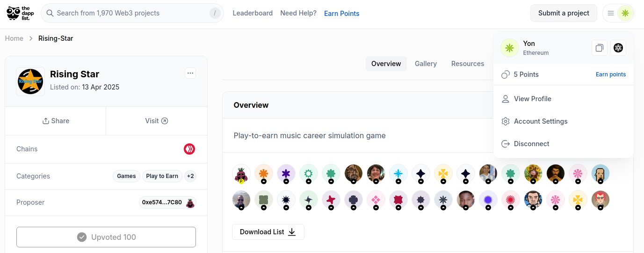The height and width of the screenshot is (253, 644).
Task: Click the 5 Points entry
Action: [526, 74]
